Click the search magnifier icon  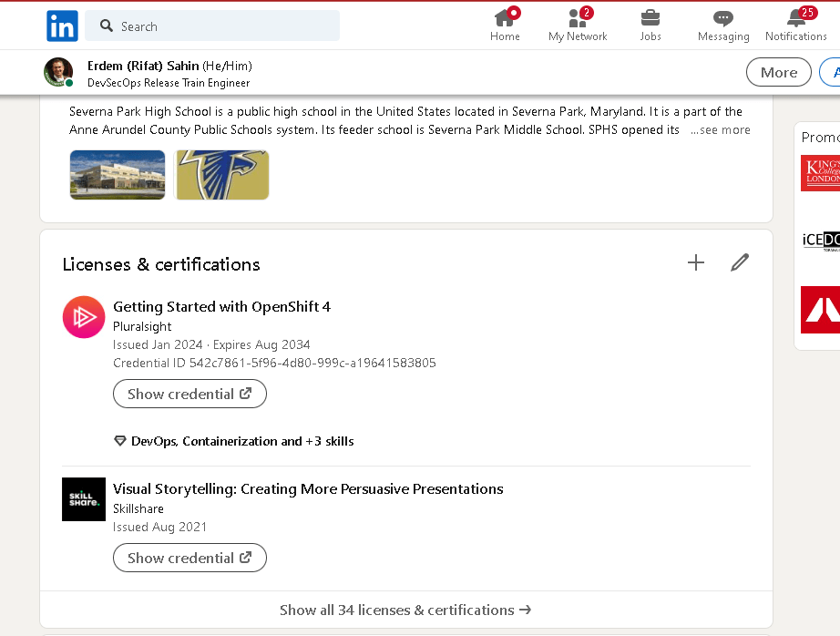tap(107, 26)
